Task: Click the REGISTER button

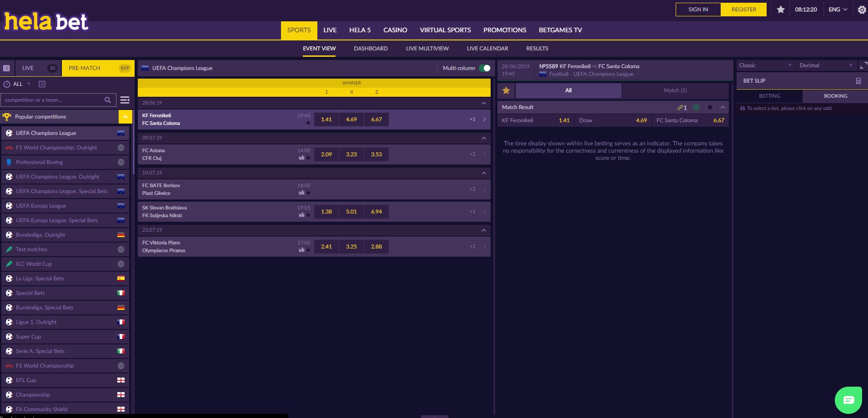Action: tap(744, 10)
